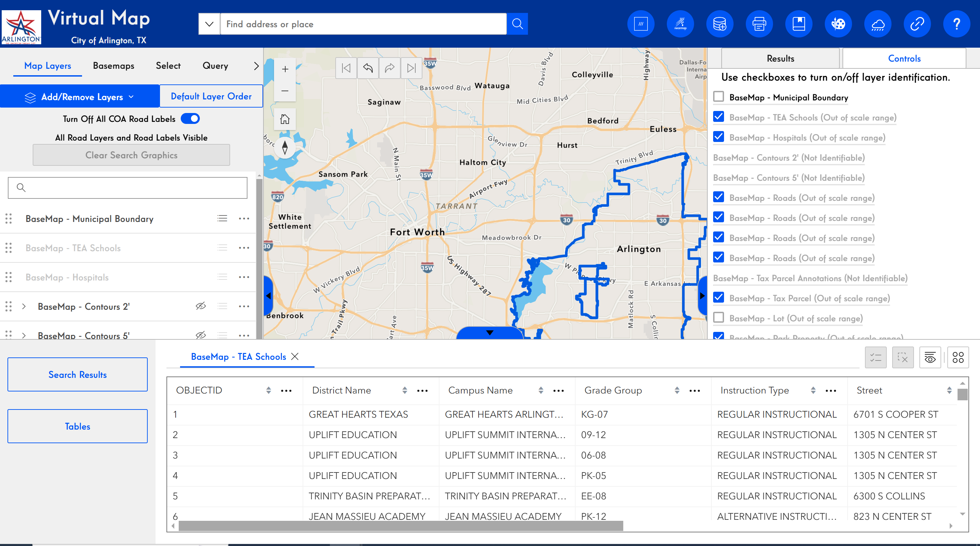Open the Draw tool palette icon
This screenshot has width=980, height=546.
(x=838, y=23)
